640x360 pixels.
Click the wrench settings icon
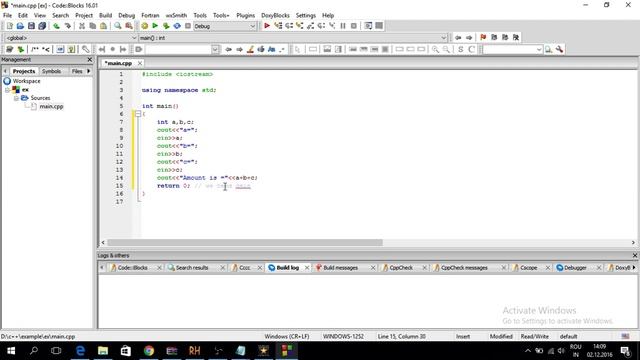(x=560, y=49)
